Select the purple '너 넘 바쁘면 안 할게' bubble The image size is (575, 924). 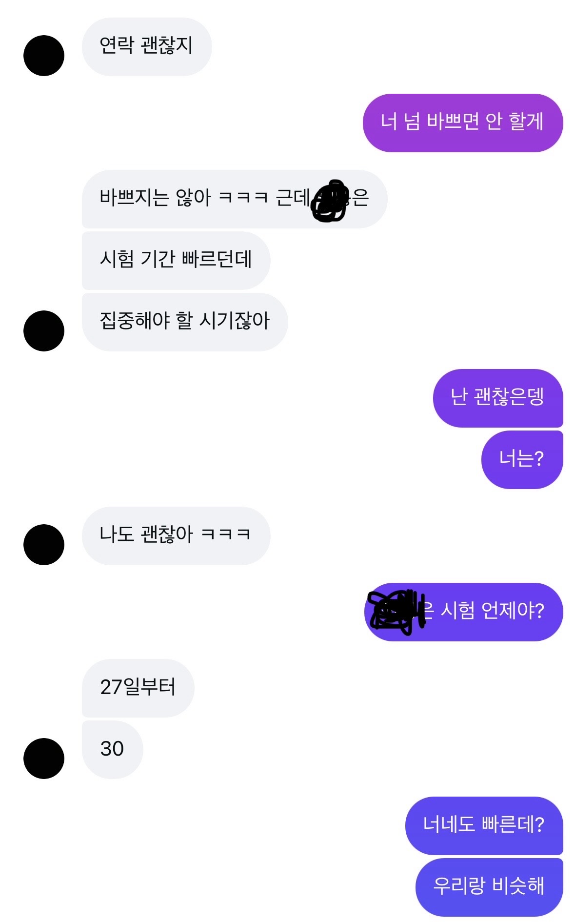(463, 123)
